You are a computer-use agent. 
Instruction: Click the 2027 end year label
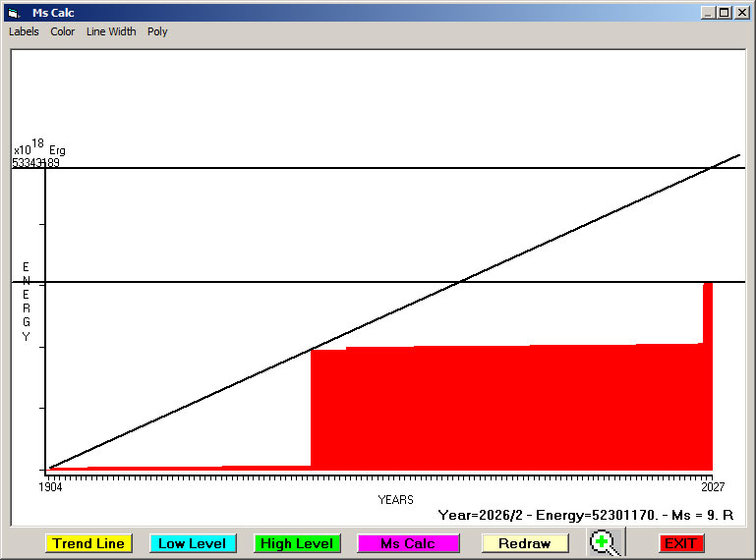pyautogui.click(x=712, y=486)
